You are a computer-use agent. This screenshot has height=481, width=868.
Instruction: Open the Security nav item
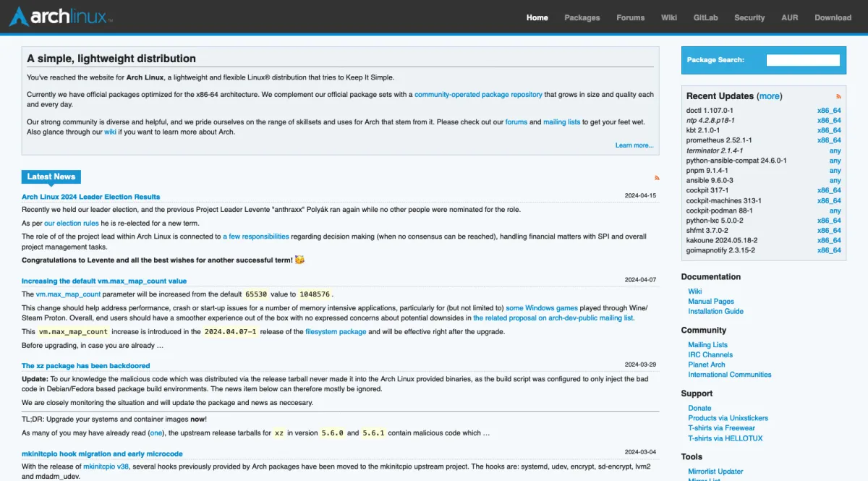[x=749, y=17]
